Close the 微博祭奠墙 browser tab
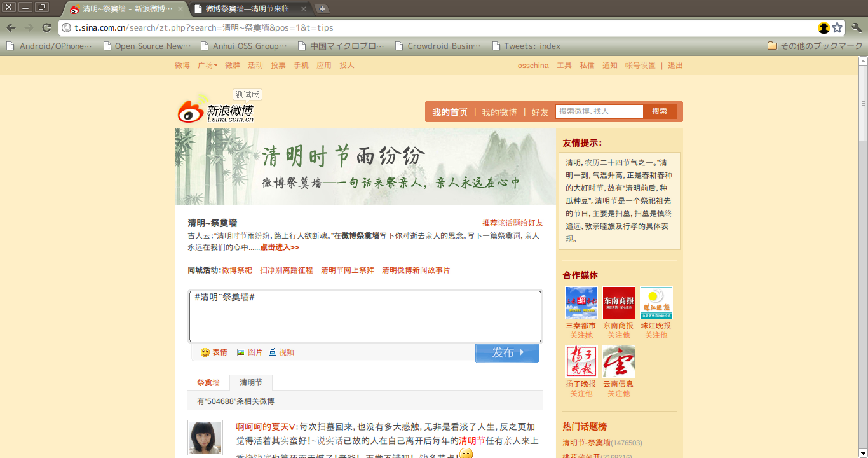Image resolution: width=868 pixels, height=458 pixels. [303, 9]
